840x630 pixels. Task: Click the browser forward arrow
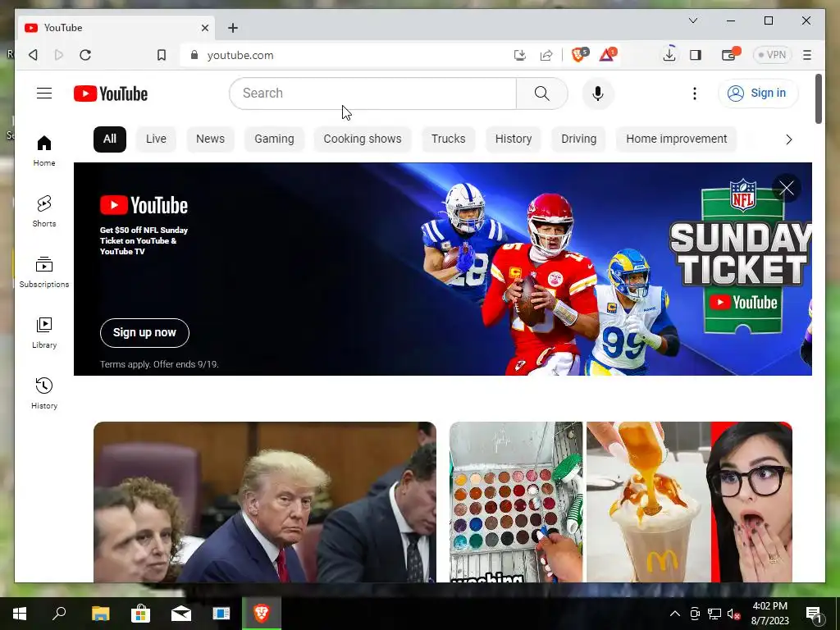[x=59, y=55]
